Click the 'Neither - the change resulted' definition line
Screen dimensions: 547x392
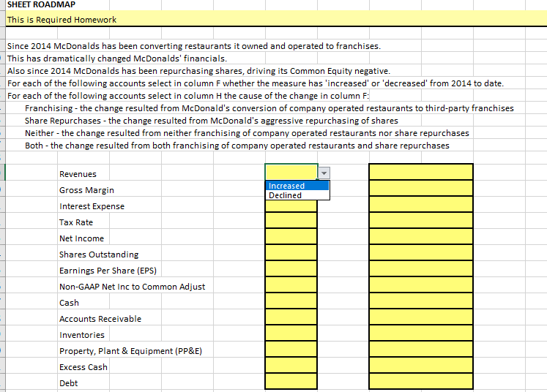coord(247,133)
